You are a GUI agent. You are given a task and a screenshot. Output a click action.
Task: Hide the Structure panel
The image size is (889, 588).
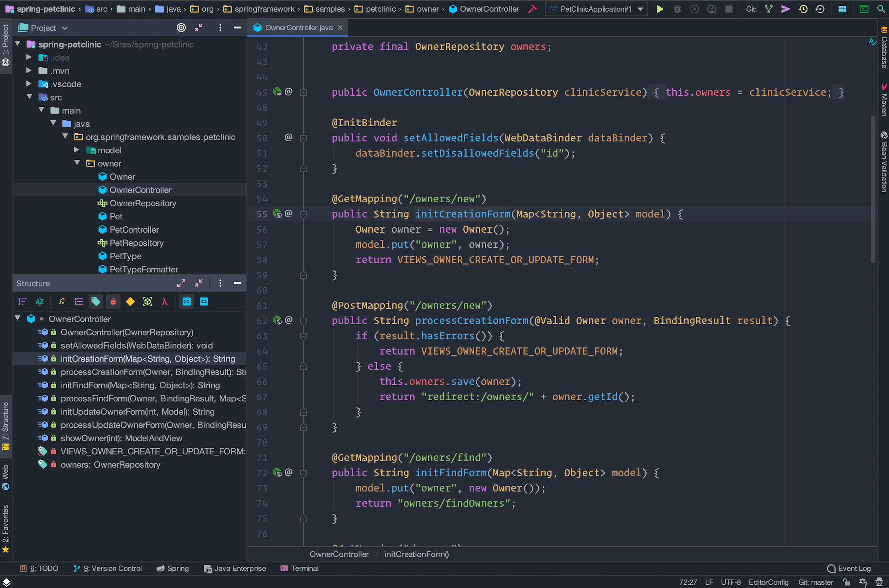(x=238, y=283)
